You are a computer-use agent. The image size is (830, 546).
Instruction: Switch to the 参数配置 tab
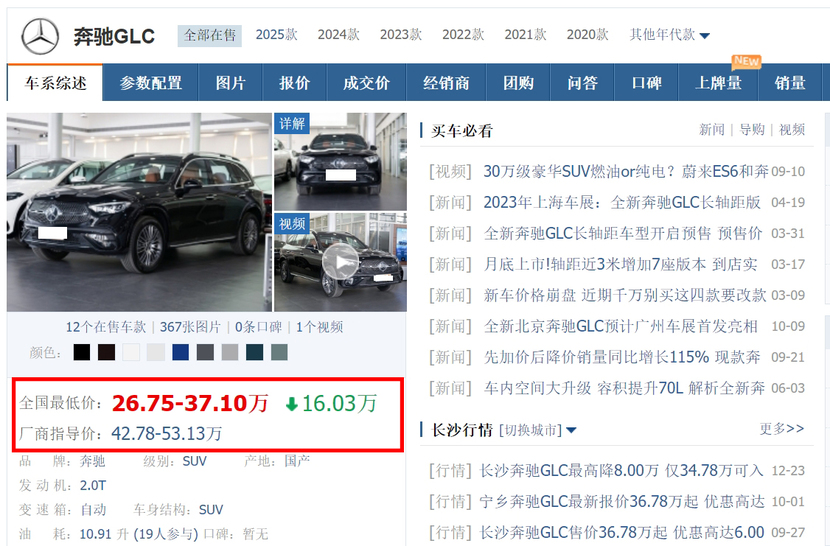150,83
